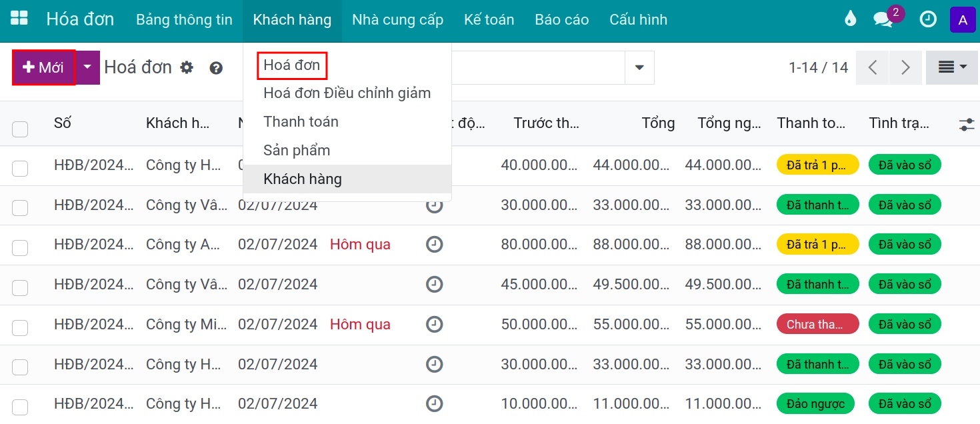This screenshot has height=424, width=980.
Task: Tick checkbox of Công ty Vâ... 30.000.00 row
Action: pyautogui.click(x=20, y=208)
